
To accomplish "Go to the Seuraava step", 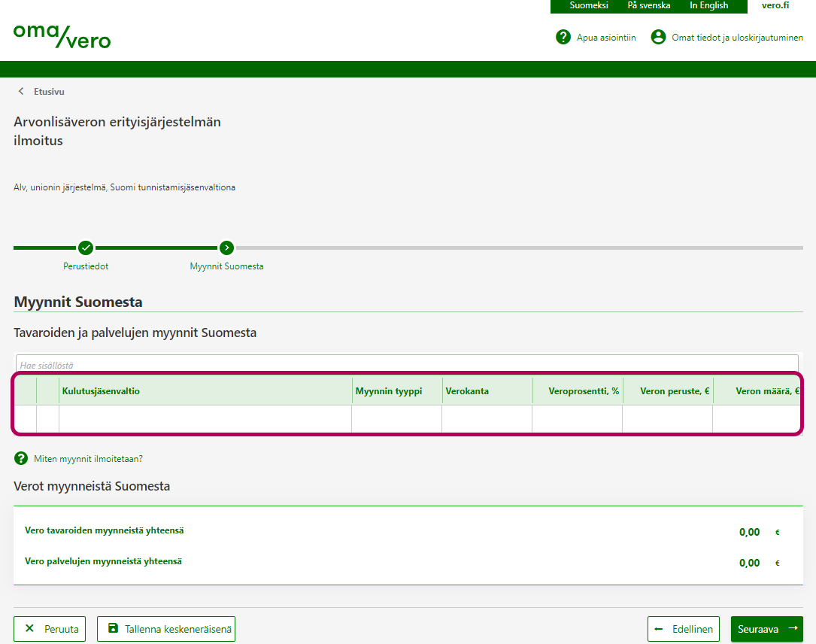I will (766, 629).
